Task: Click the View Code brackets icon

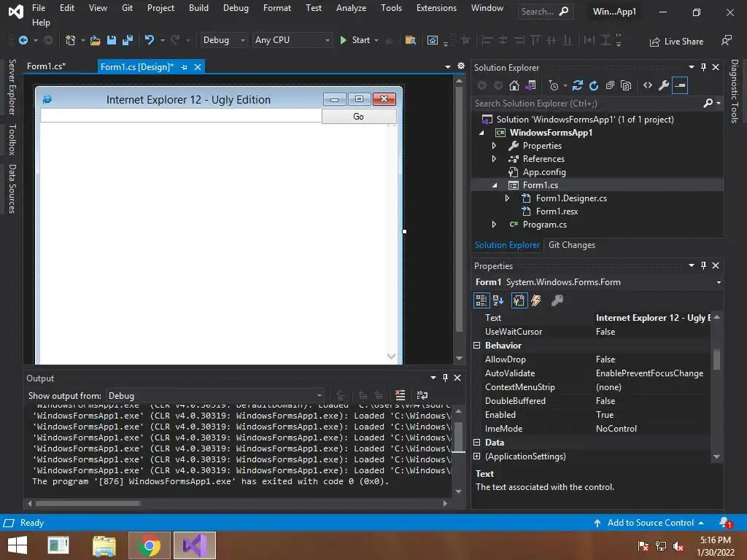Action: (x=648, y=86)
